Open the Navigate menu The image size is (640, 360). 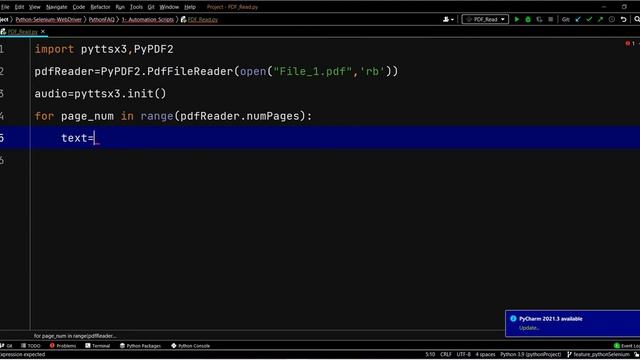click(x=56, y=7)
